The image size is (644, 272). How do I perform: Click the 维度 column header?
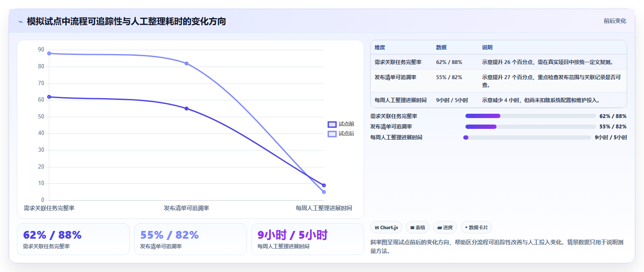pos(380,48)
